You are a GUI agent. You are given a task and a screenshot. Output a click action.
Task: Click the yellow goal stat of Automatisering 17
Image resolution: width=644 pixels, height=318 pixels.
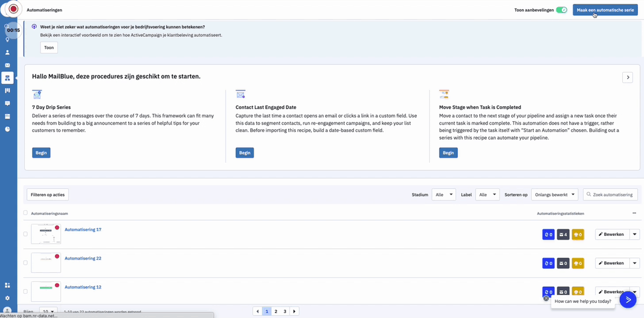[578, 235]
